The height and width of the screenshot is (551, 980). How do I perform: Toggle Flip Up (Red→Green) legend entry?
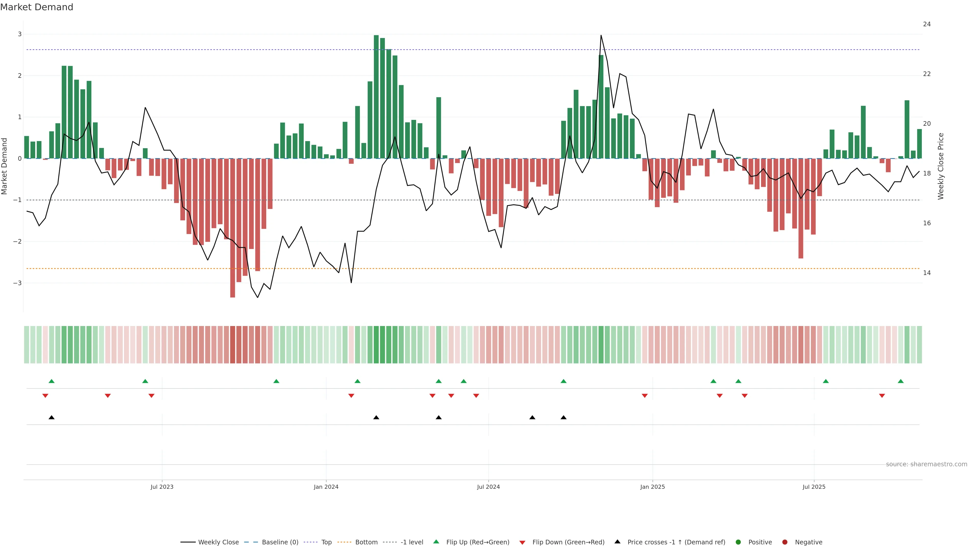(477, 542)
